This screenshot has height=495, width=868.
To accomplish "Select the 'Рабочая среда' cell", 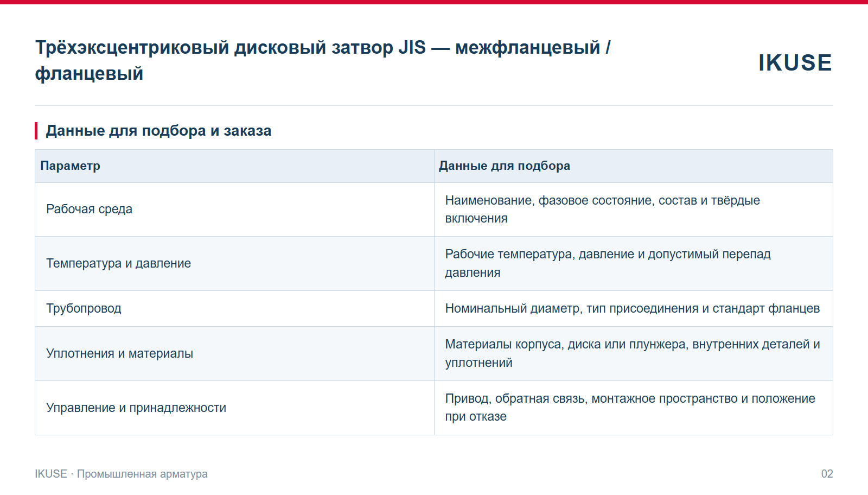I will pyautogui.click(x=234, y=210).
